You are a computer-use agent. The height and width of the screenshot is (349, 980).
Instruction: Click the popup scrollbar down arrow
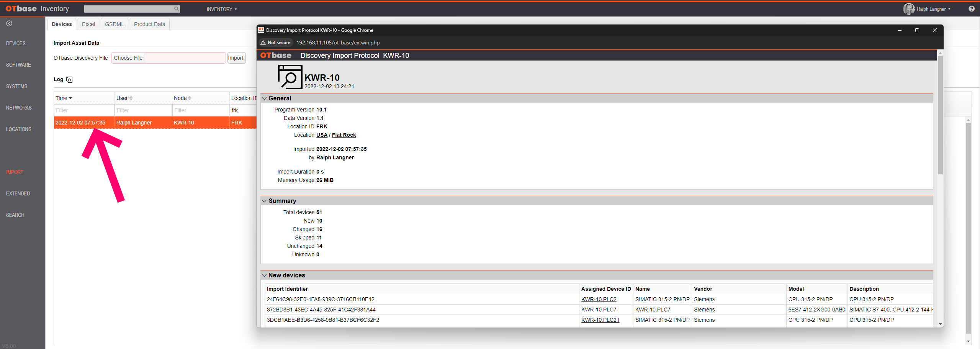(x=940, y=324)
